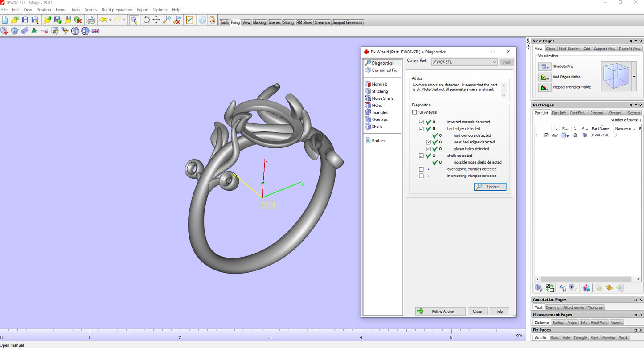Click the print icon in toolbar
This screenshot has width=644, height=348.
pyautogui.click(x=90, y=20)
